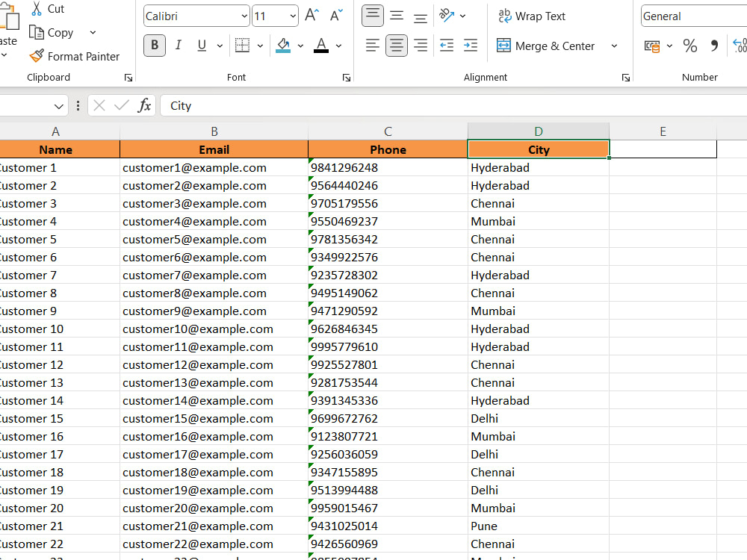Screen dimensions: 747x560
Task: Apply the font color A
Action: [x=321, y=46]
